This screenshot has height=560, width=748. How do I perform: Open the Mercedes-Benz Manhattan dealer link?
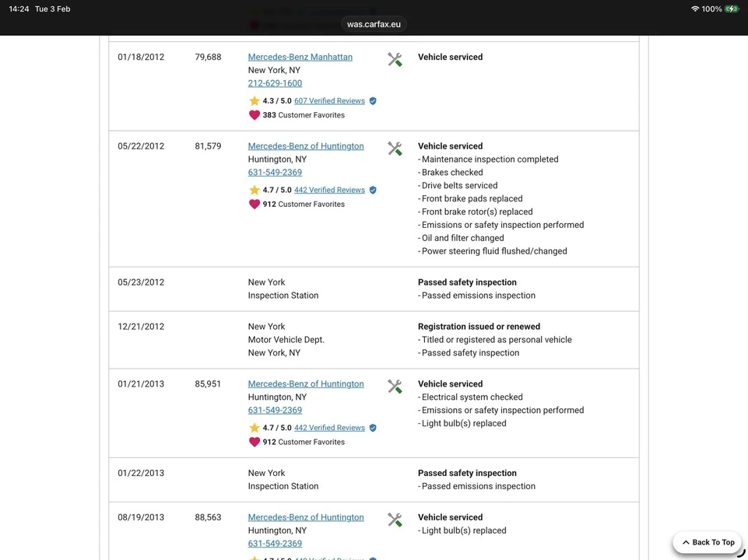(x=300, y=57)
